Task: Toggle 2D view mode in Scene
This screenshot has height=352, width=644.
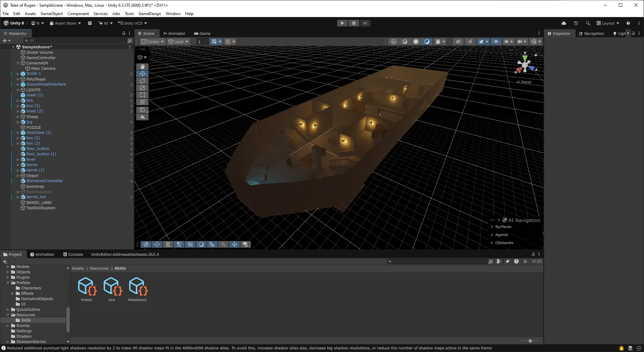Action: (x=458, y=42)
